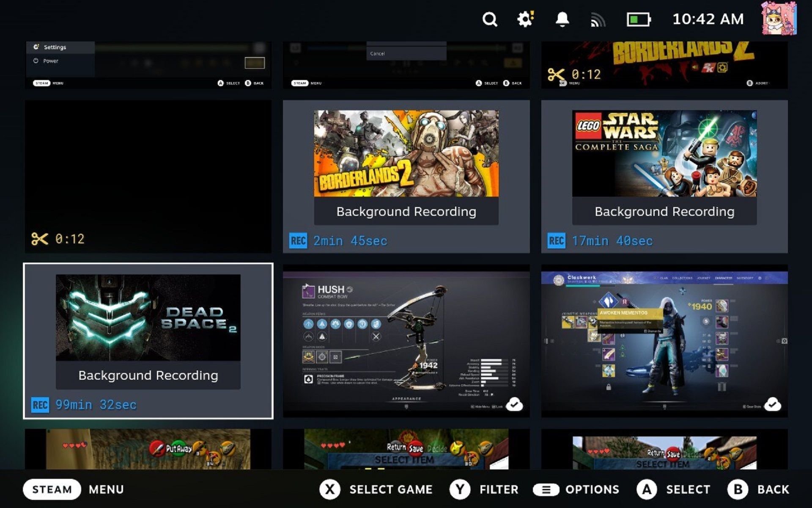Open quick settings with the gear icon
This screenshot has height=508, width=812.
(x=524, y=19)
